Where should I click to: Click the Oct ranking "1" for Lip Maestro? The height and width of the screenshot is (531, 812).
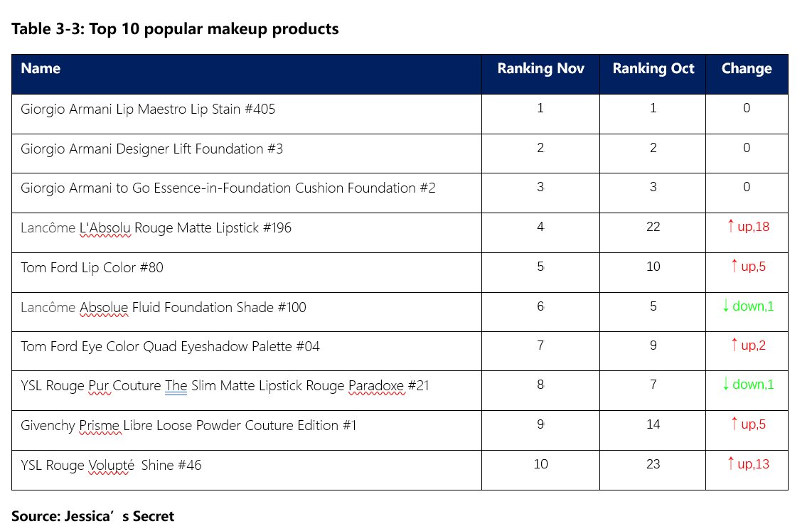(653, 108)
